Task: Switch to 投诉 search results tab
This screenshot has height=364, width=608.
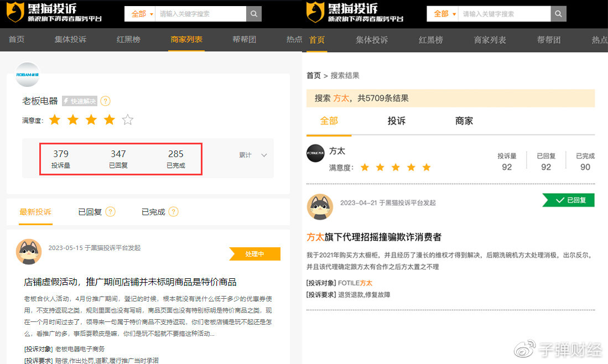Action: [x=397, y=121]
